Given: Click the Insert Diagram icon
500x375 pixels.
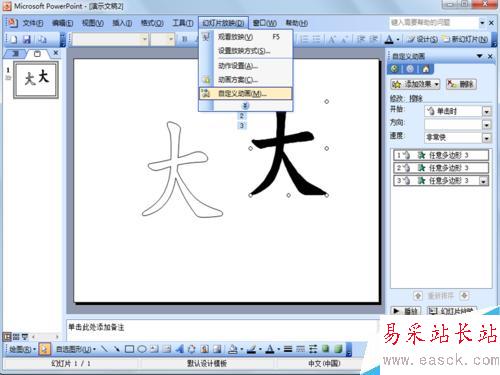Looking at the screenshot, I should (x=192, y=349).
